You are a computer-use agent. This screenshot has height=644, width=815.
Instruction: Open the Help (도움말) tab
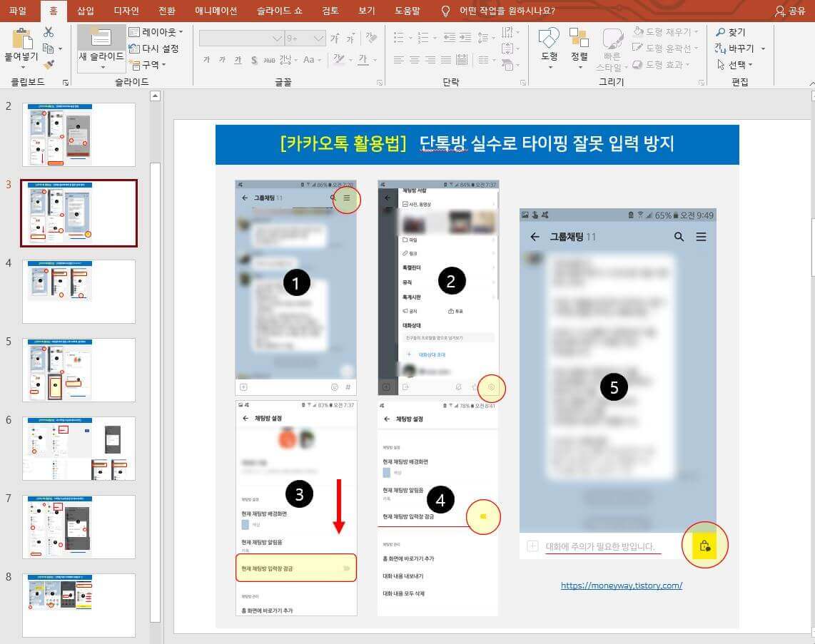coord(407,11)
